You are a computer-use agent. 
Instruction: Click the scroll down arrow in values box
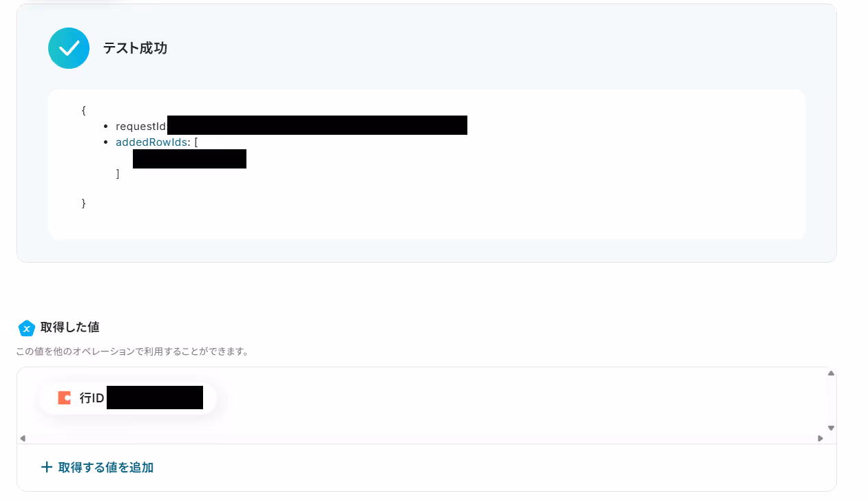click(x=831, y=428)
